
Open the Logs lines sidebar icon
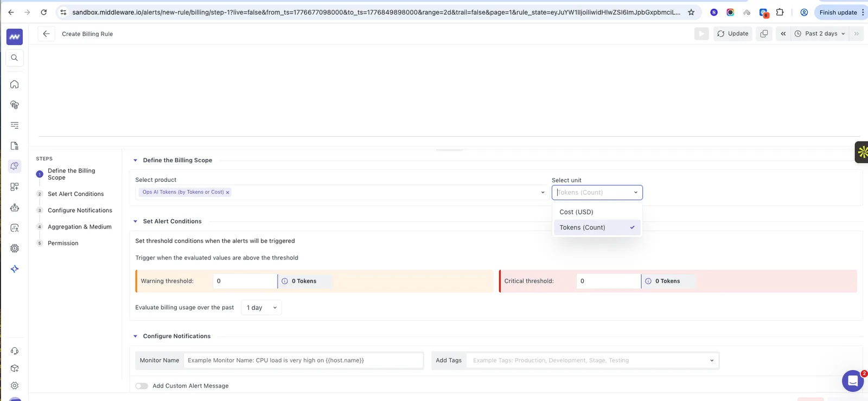15,125
